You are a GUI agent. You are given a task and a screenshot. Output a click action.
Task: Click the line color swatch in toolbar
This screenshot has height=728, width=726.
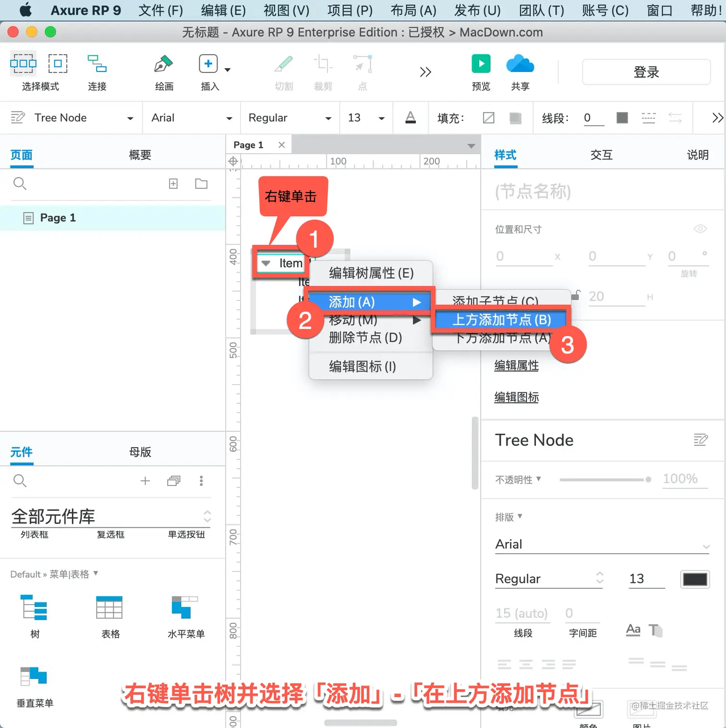[622, 118]
